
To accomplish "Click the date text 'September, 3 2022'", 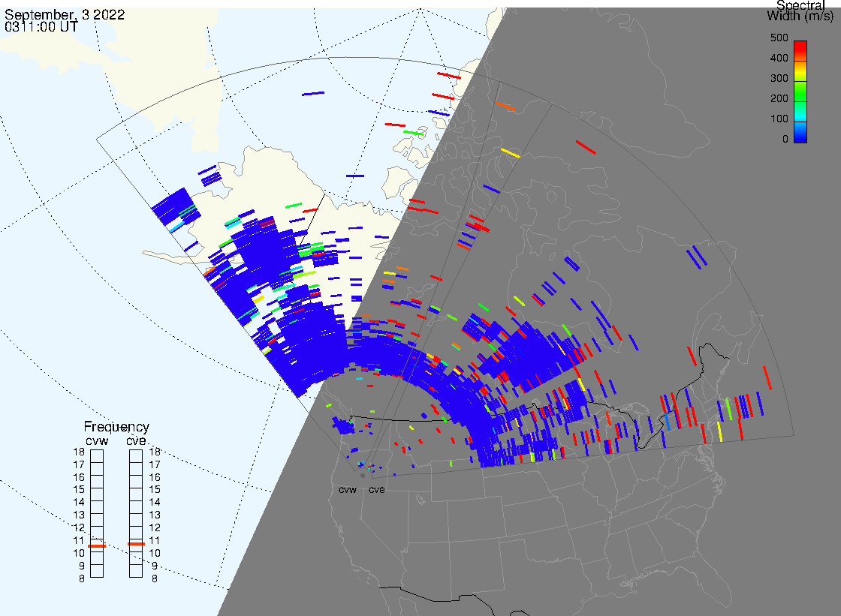I will point(65,15).
